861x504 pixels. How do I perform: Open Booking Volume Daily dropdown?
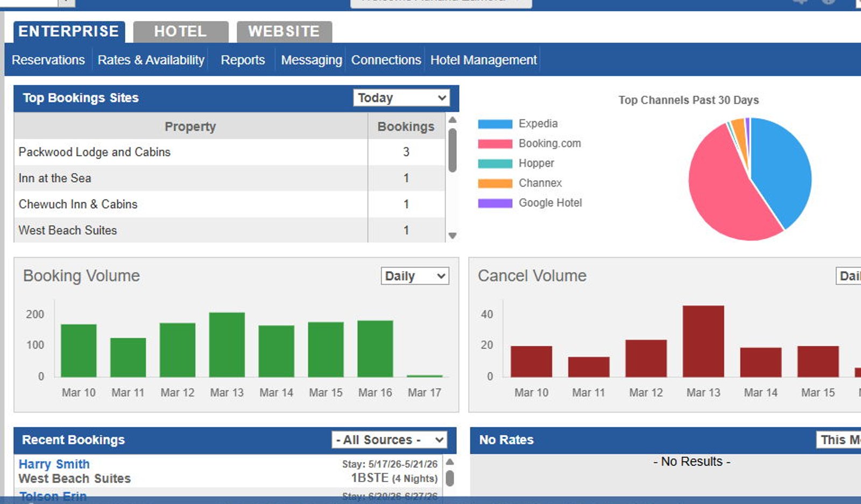tap(415, 276)
